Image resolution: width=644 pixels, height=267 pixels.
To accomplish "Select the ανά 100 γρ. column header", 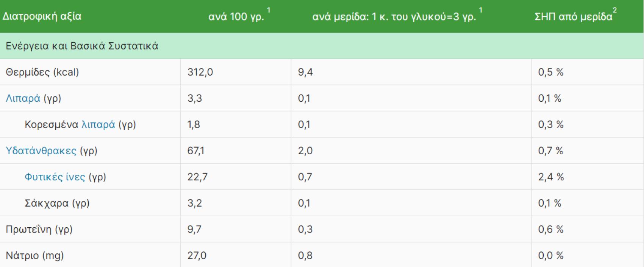I will 236,17.
